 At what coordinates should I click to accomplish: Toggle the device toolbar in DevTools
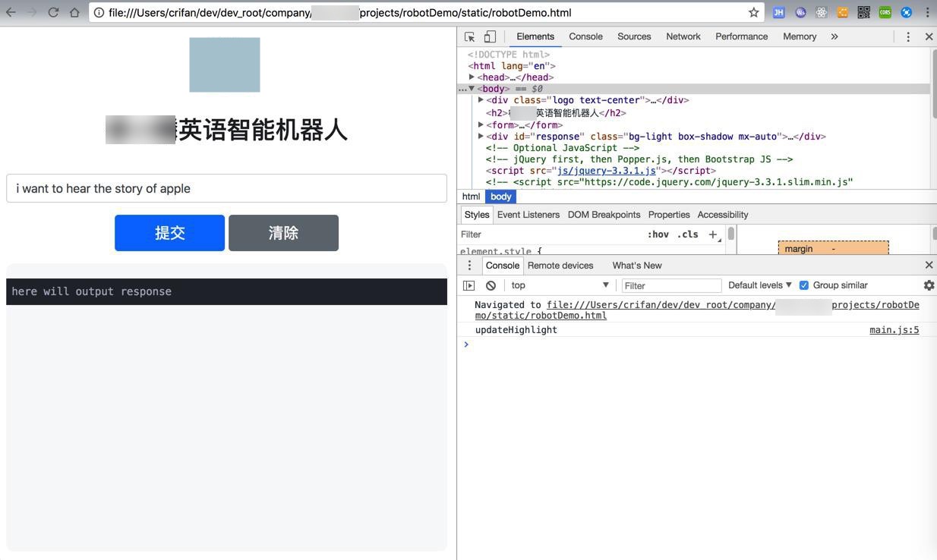[x=490, y=36]
